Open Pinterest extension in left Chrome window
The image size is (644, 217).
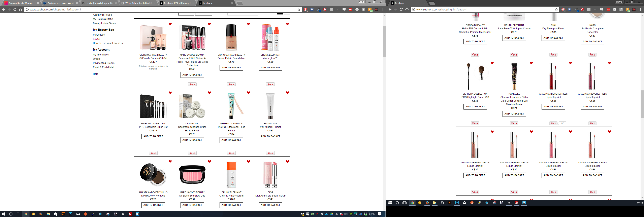pos(325,9)
